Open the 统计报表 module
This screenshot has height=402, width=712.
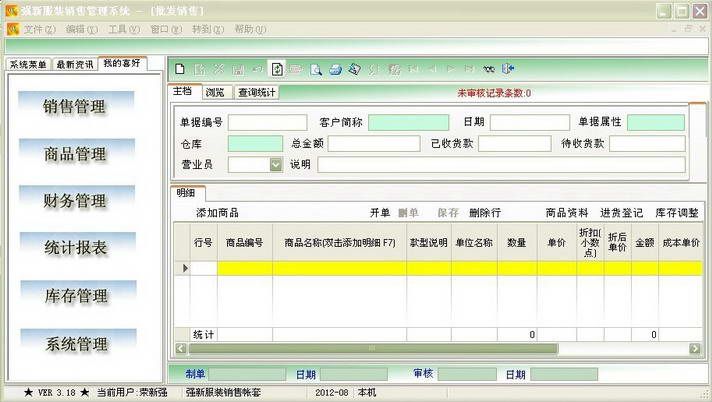77,248
